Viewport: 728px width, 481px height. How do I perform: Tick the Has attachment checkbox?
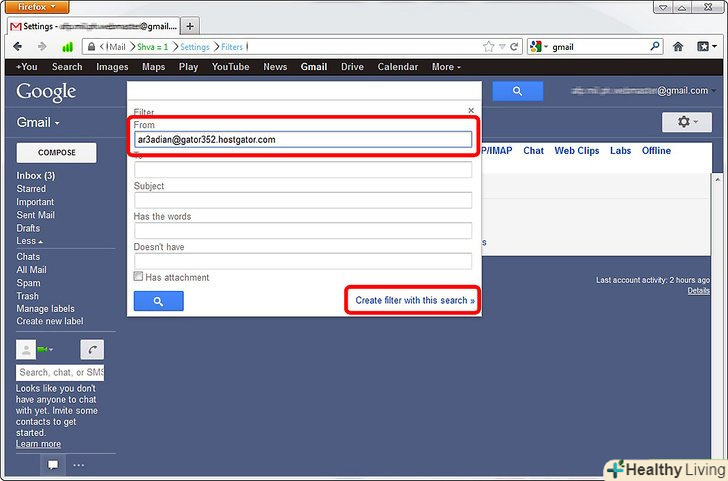[x=138, y=277]
